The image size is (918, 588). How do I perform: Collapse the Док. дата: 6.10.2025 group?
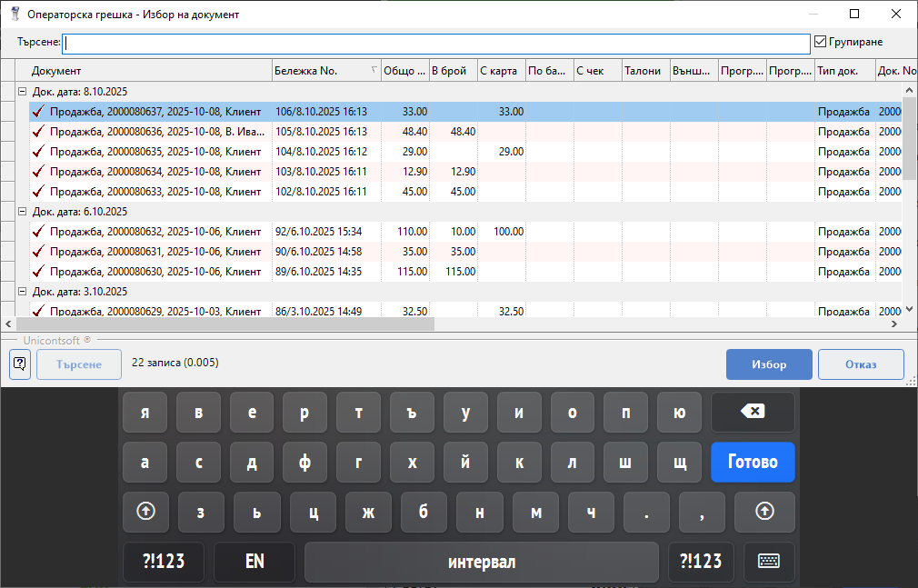point(22,212)
